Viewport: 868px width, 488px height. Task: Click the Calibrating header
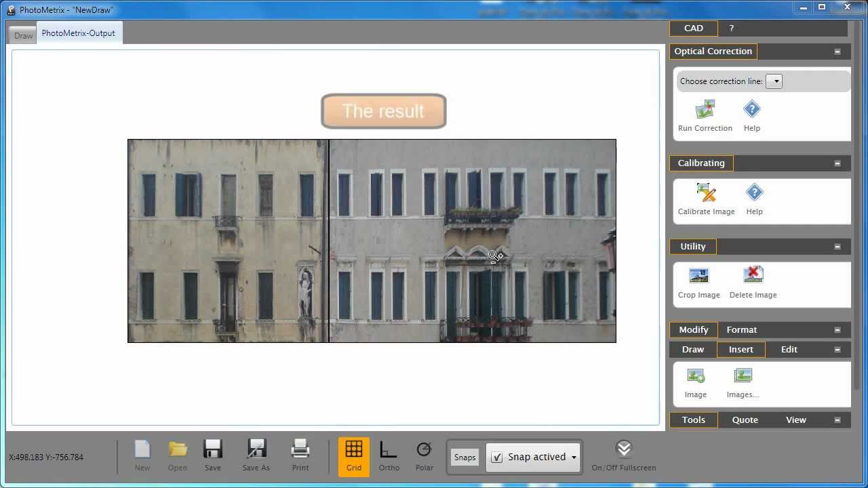[701, 163]
